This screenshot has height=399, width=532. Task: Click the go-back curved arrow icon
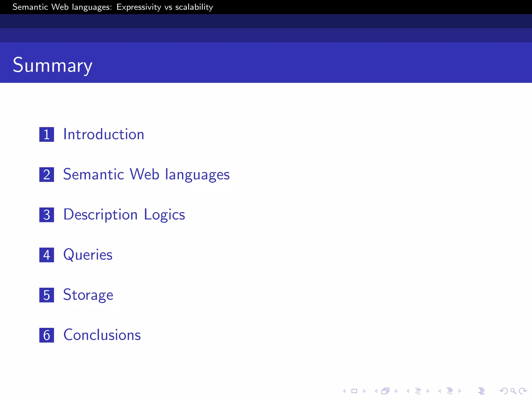(503, 391)
